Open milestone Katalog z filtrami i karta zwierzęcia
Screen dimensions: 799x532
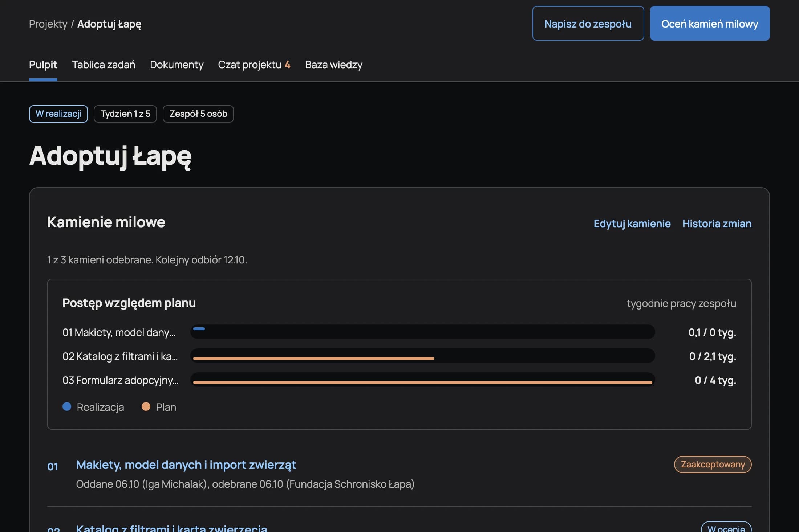(x=171, y=528)
